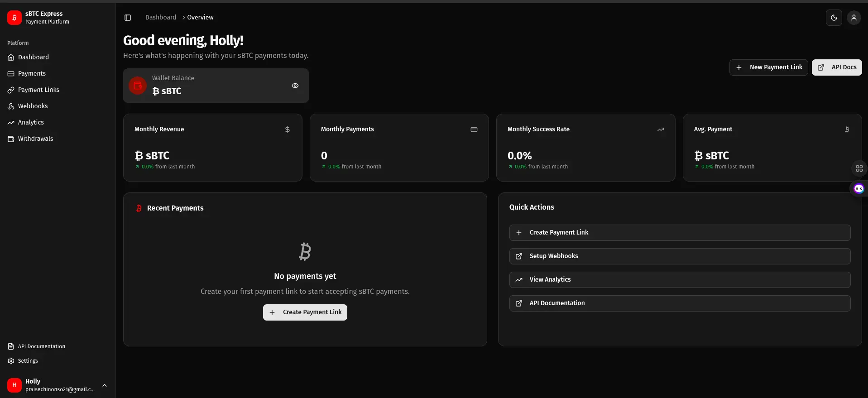Screen dimensions: 868x398
Task: Click the No payments yet heading
Action: coord(305,276)
